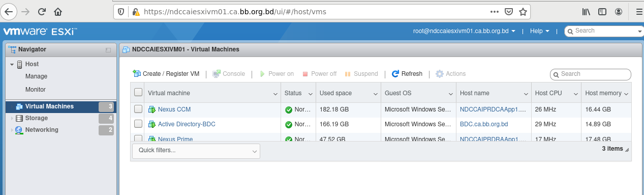Open the Nexus Prime VM link
This screenshot has width=644, height=195.
175,138
